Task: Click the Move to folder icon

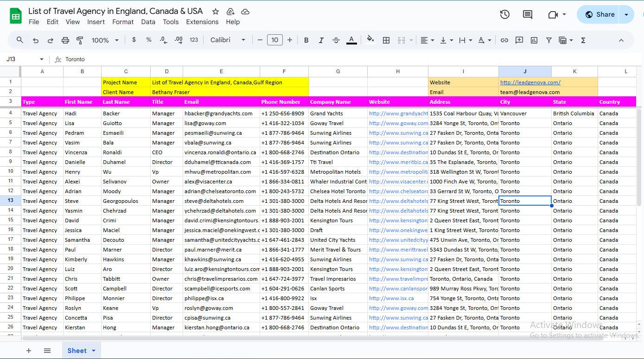Action: pos(230,12)
